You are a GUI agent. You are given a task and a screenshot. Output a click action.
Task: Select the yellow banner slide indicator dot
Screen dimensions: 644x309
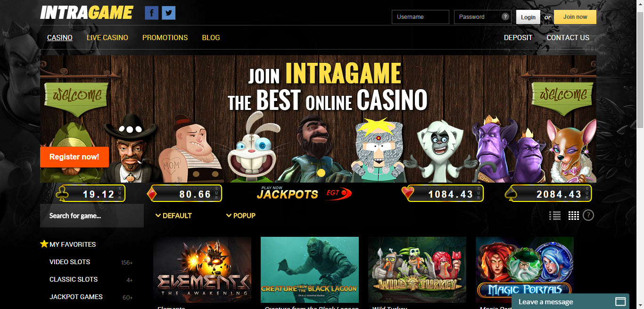321,173
